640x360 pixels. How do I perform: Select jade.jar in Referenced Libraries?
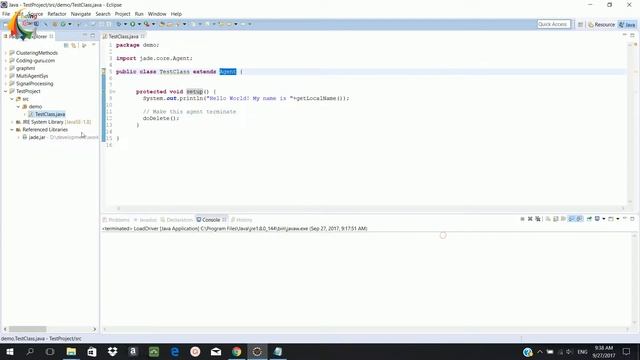pos(37,138)
